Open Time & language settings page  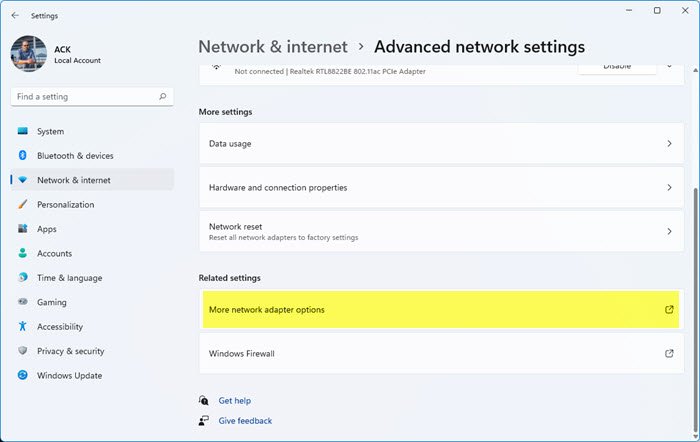[69, 278]
